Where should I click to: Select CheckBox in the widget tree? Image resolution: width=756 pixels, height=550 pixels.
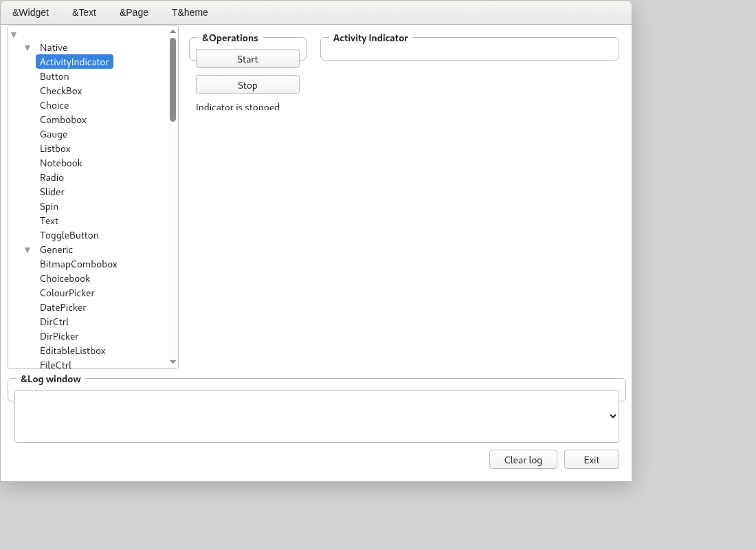pyautogui.click(x=61, y=91)
